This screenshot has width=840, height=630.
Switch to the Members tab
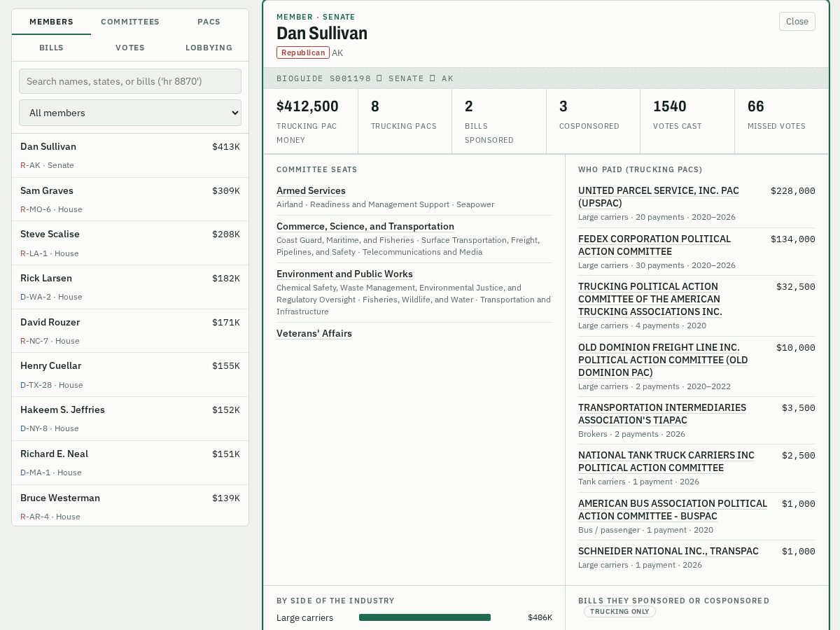tap(51, 22)
